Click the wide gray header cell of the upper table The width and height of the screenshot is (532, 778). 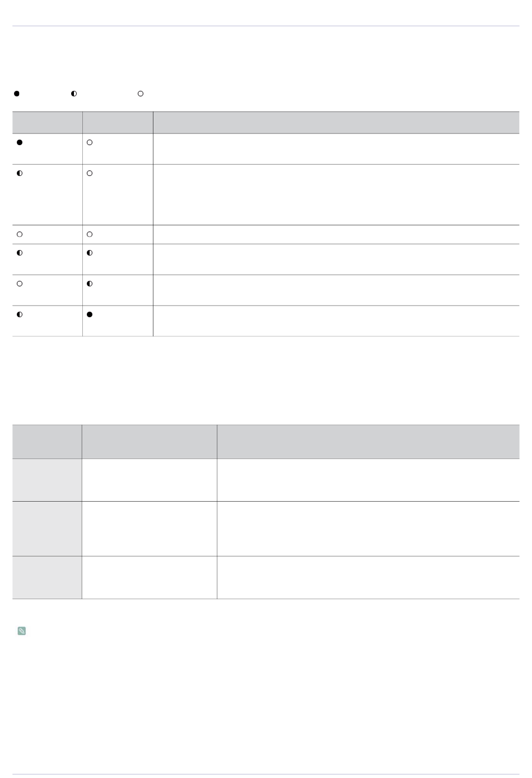point(336,122)
